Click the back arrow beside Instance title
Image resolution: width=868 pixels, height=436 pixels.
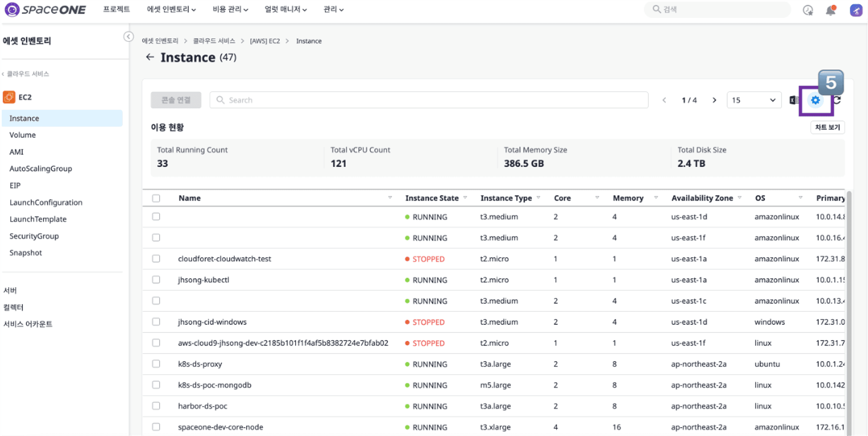150,57
